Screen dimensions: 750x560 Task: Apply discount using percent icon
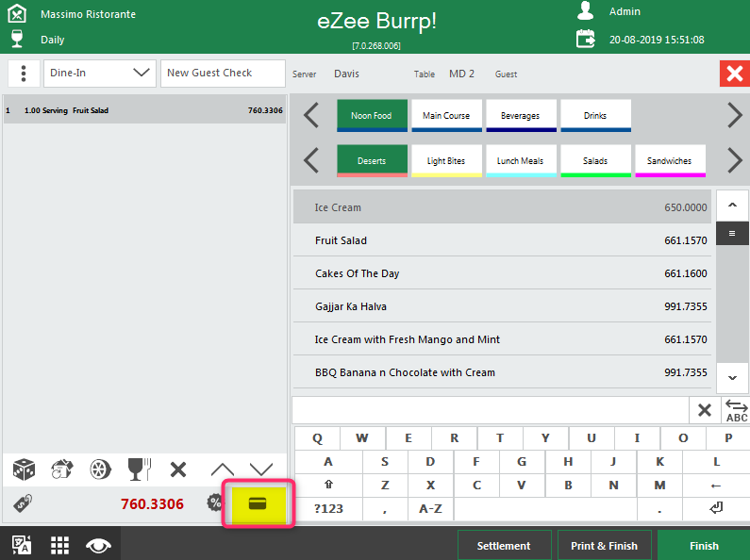(x=215, y=502)
